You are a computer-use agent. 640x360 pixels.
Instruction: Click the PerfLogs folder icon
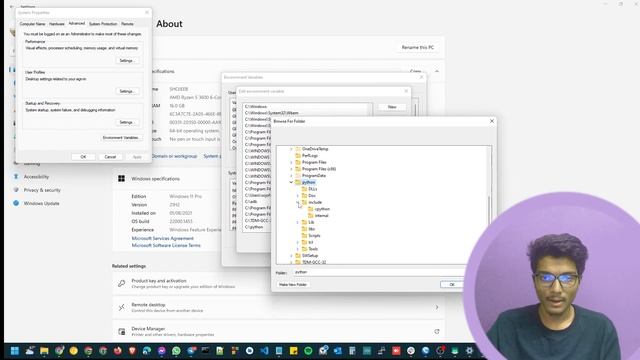click(298, 156)
